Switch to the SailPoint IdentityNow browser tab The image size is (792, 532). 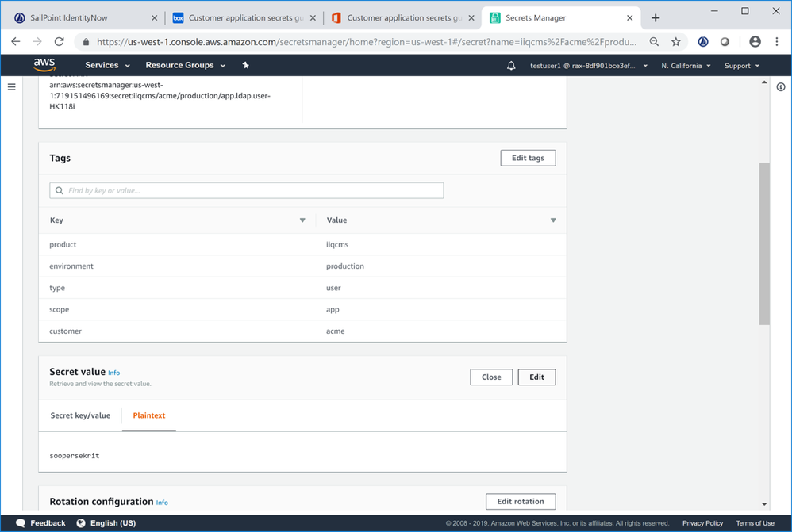[x=79, y=17]
